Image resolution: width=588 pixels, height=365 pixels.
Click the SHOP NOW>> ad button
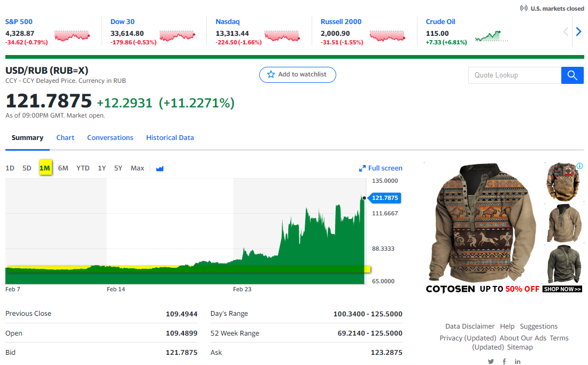coord(562,289)
